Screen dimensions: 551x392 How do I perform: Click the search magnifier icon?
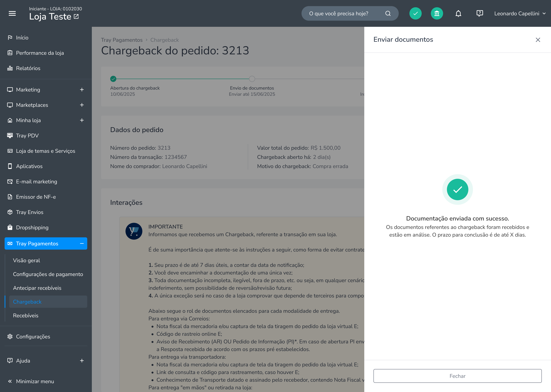(x=388, y=13)
